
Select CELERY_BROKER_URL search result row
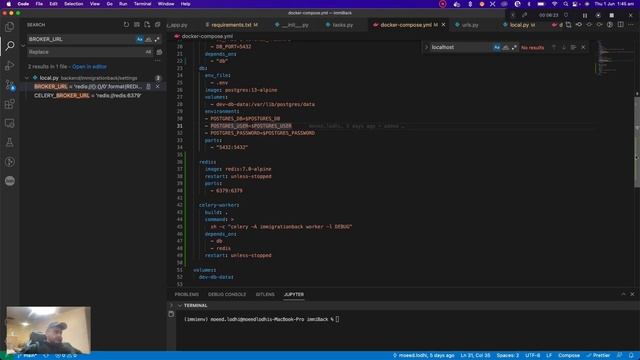click(x=93, y=96)
